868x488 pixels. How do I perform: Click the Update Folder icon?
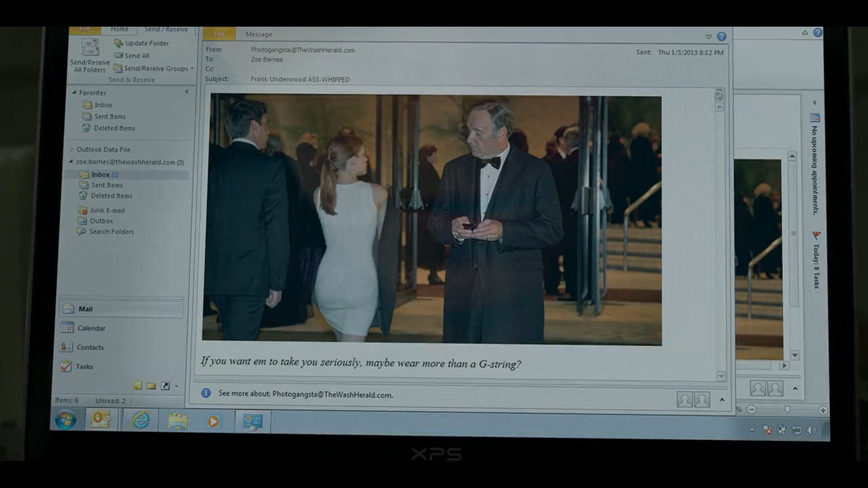pos(119,43)
